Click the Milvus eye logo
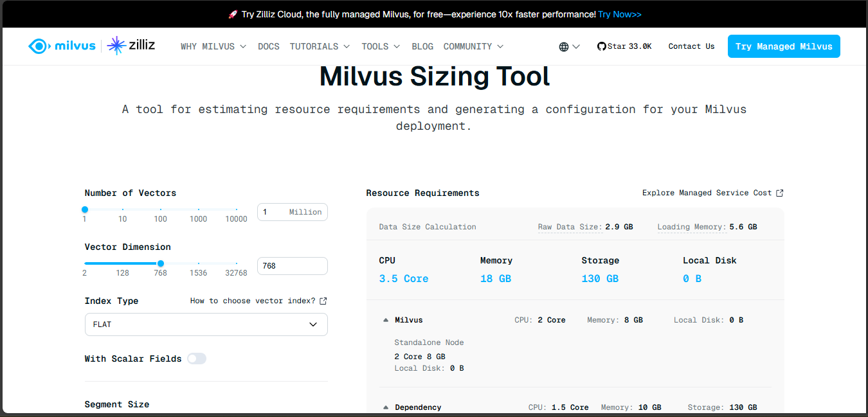868x417 pixels. tap(39, 46)
